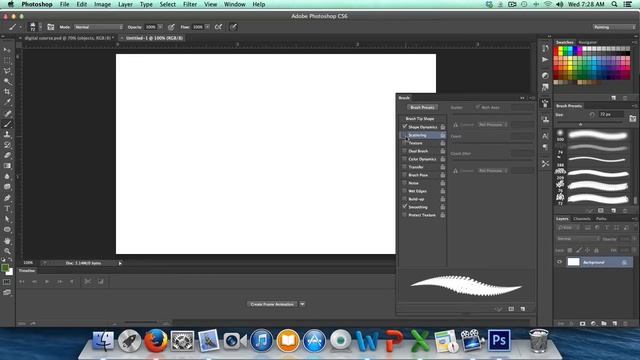The height and width of the screenshot is (360, 640).
Task: Select the Zoom tool
Action: 7,251
